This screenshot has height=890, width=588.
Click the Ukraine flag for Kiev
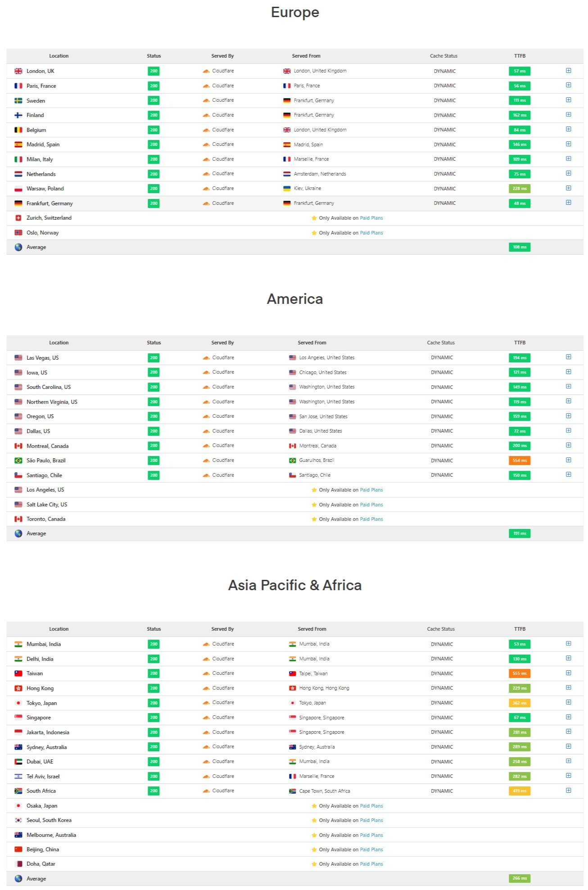tap(287, 189)
